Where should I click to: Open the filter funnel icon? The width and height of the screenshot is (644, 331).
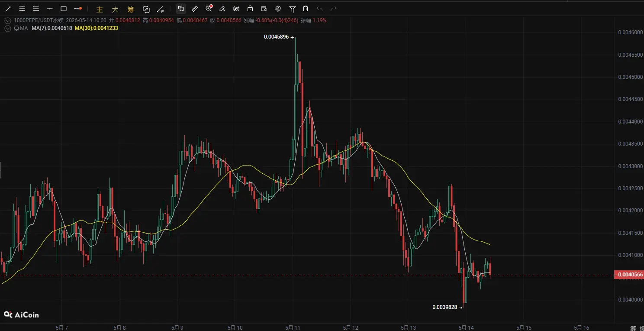click(x=293, y=9)
